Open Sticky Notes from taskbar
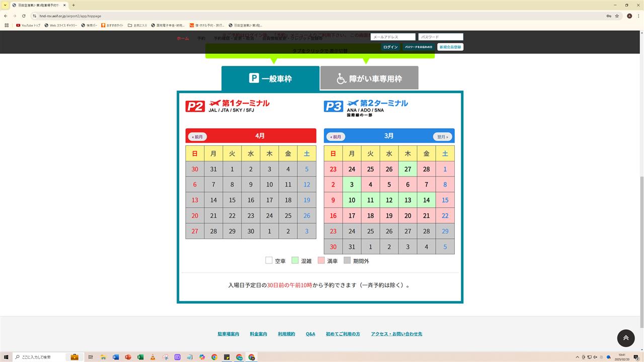Image resolution: width=644 pixels, height=362 pixels. tap(226, 357)
